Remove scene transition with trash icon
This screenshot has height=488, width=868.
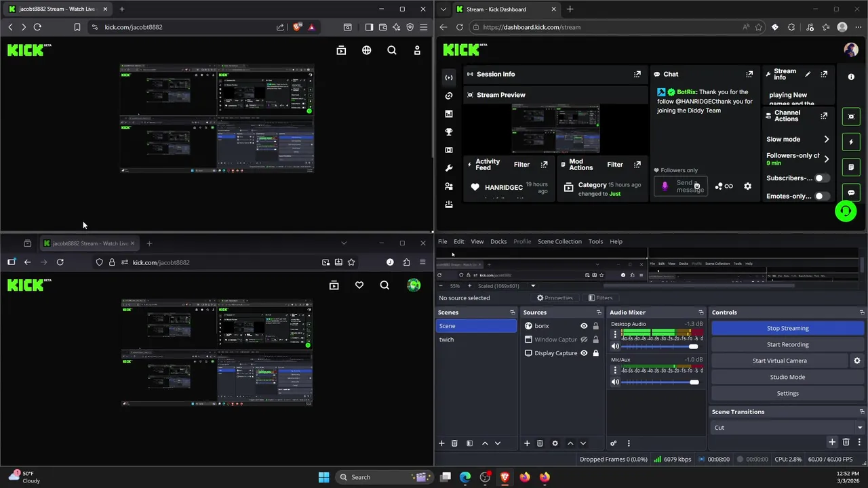[846, 443]
